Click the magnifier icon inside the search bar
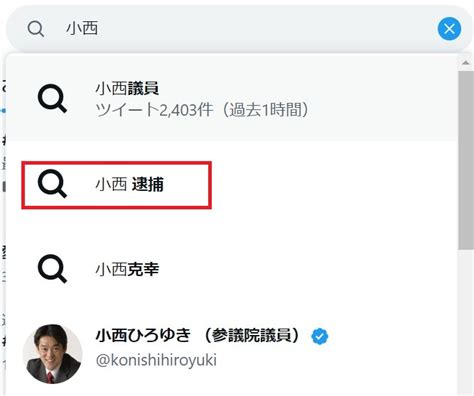The image size is (474, 396). click(x=36, y=29)
